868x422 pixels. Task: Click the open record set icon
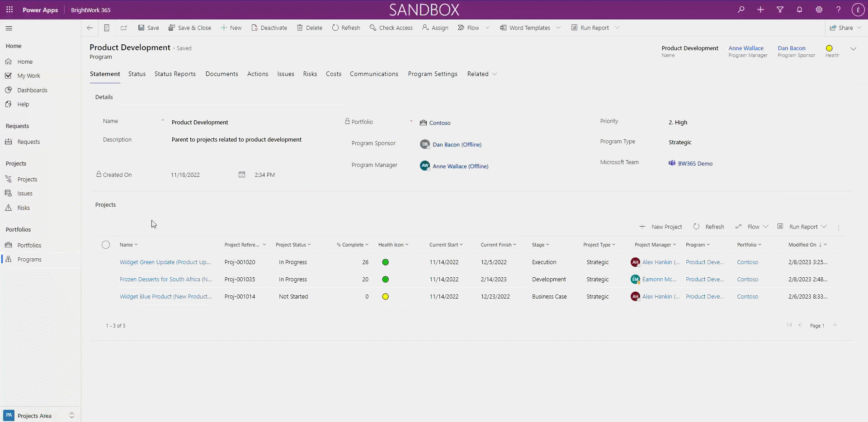coord(107,28)
